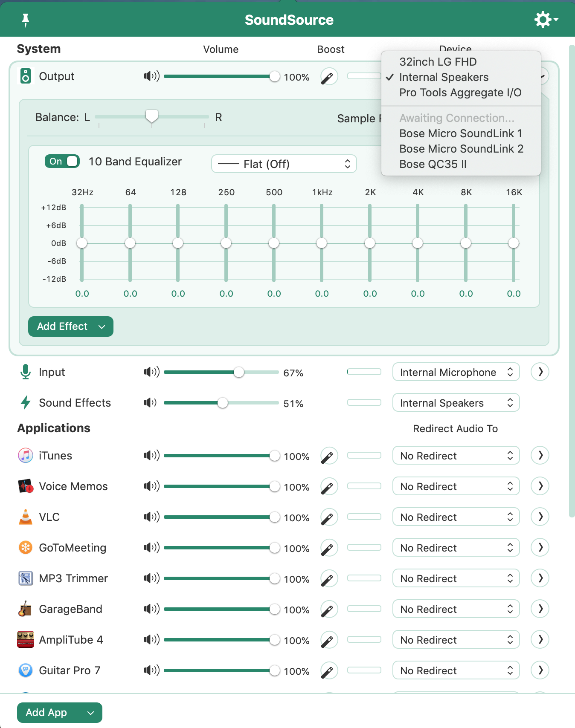Click the AmpliTube 4 app icon
Viewport: 575px width, 728px height.
(26, 640)
